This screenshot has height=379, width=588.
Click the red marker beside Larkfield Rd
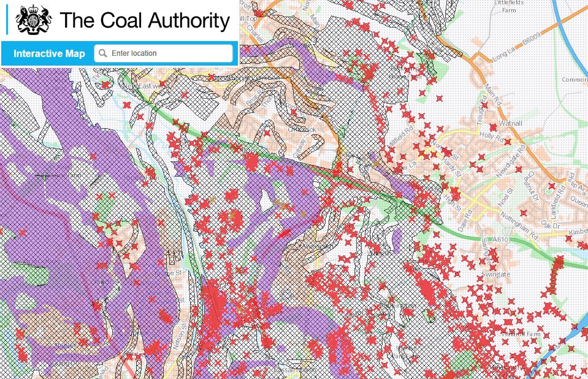coord(552,186)
